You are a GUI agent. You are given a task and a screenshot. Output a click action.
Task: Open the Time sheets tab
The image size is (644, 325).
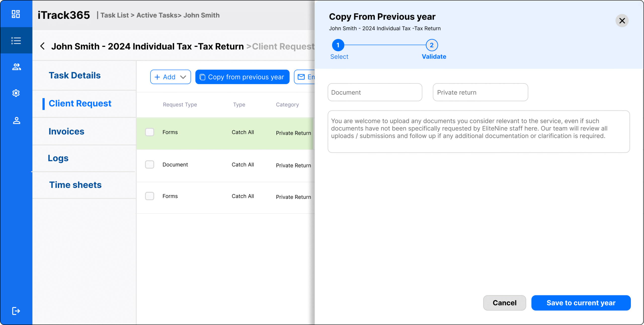[x=75, y=185]
